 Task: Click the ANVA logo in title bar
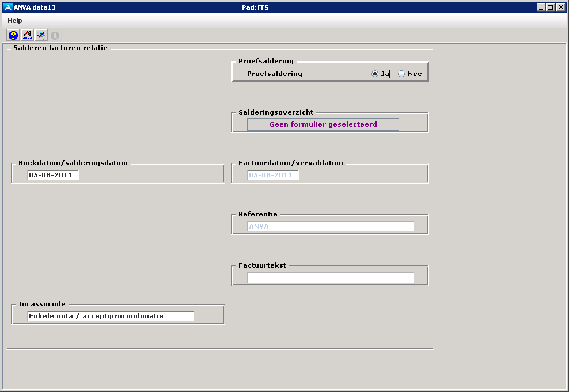(x=7, y=7)
